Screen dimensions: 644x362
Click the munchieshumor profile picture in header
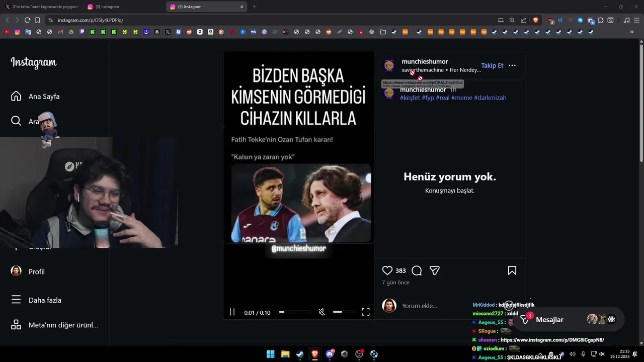pyautogui.click(x=389, y=65)
